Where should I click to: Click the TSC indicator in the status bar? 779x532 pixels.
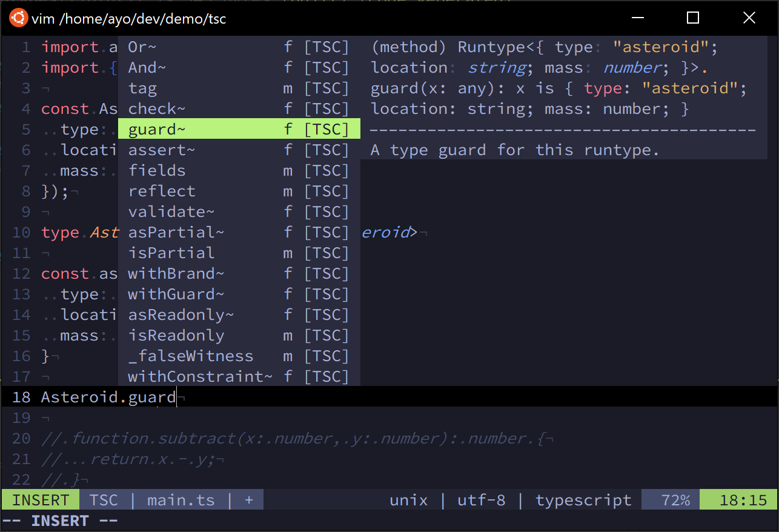click(104, 499)
